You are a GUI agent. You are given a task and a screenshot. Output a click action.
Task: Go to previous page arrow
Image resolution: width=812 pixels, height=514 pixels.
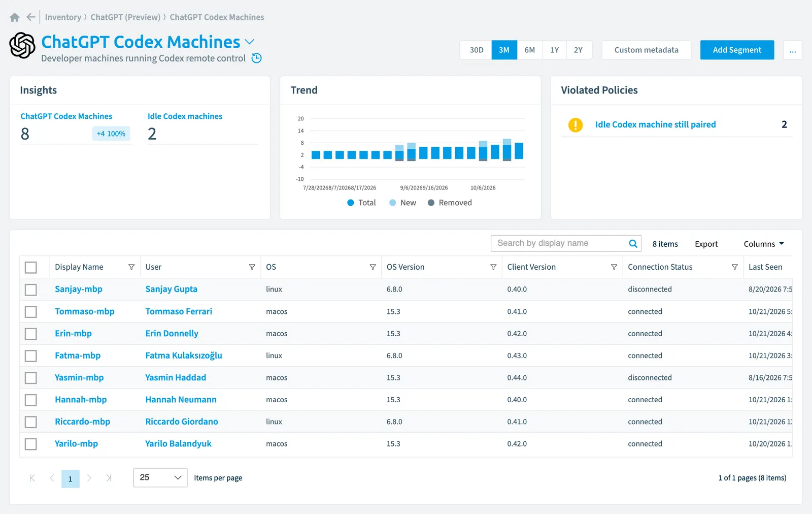(52, 478)
